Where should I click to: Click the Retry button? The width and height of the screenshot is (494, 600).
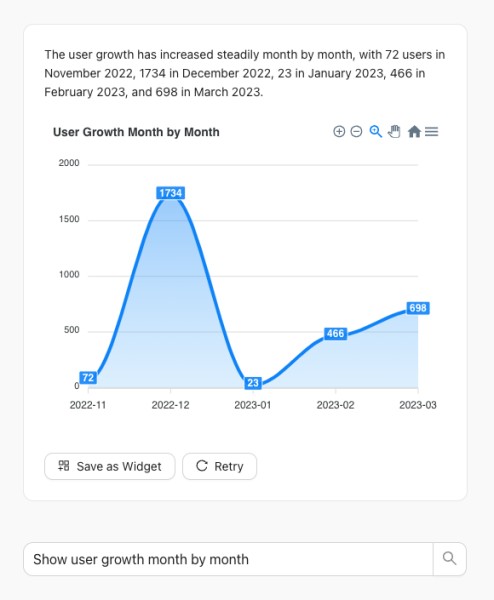coord(219,466)
